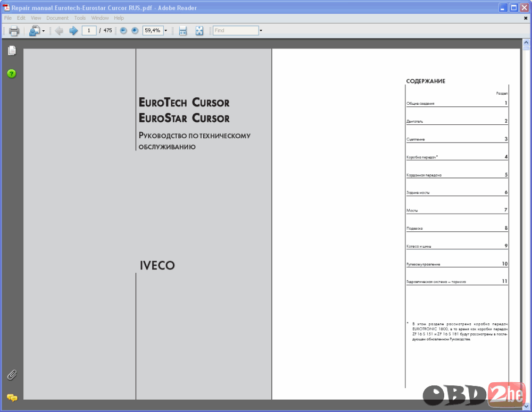Click contents entry for section 7
Image resolution: width=532 pixels, height=412 pixels.
(457, 210)
